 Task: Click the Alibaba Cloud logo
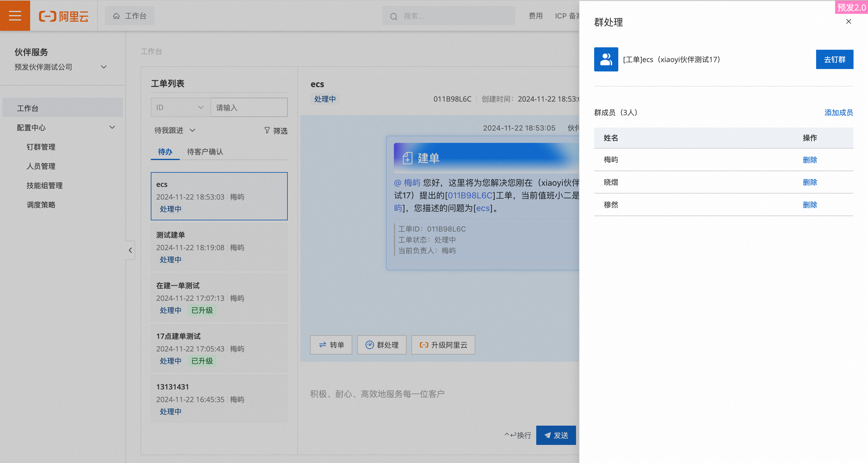point(64,16)
